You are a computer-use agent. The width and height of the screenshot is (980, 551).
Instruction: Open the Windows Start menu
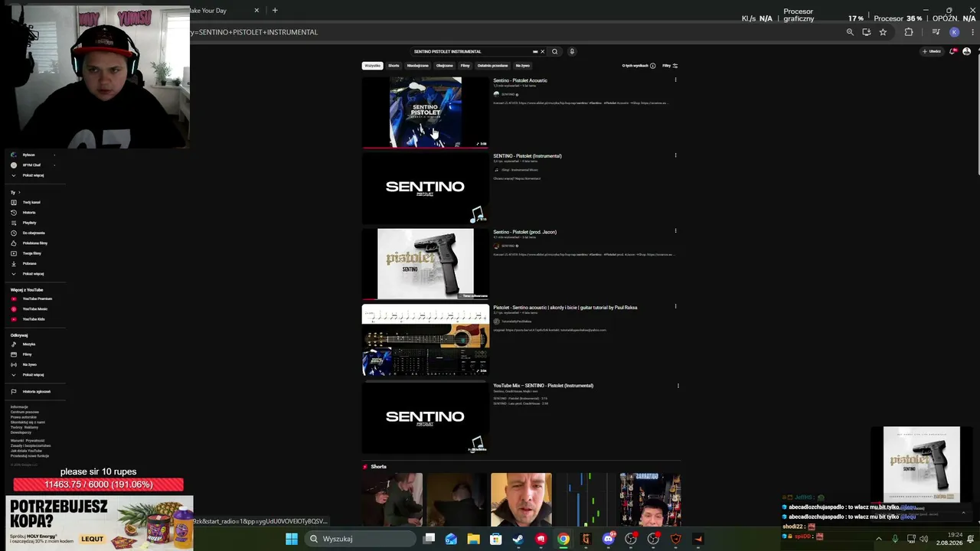pyautogui.click(x=292, y=539)
